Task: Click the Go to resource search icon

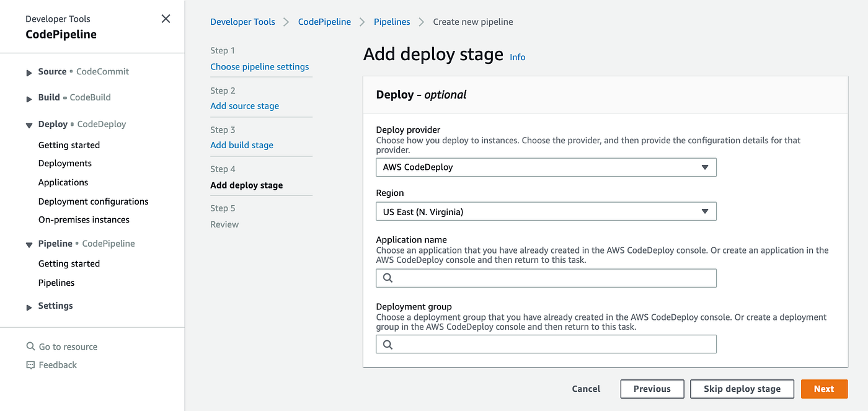Action: pos(30,347)
